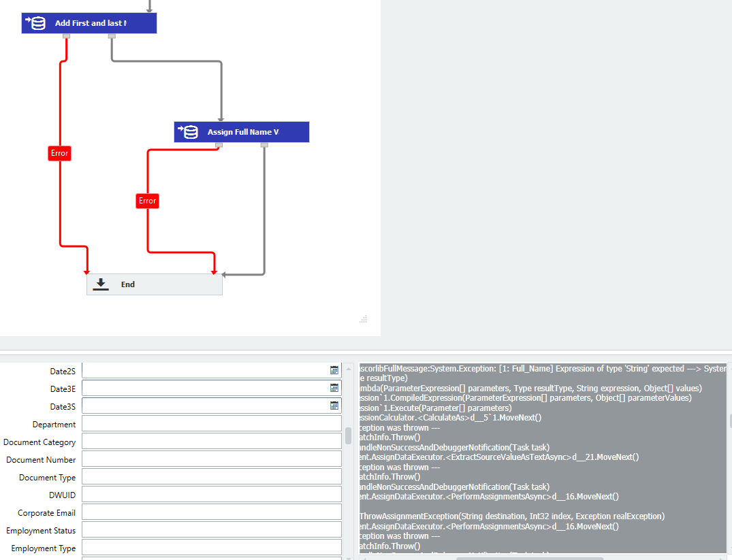This screenshot has height=560, width=732.
Task: Click database icon on Add First and last node
Action: [35, 23]
